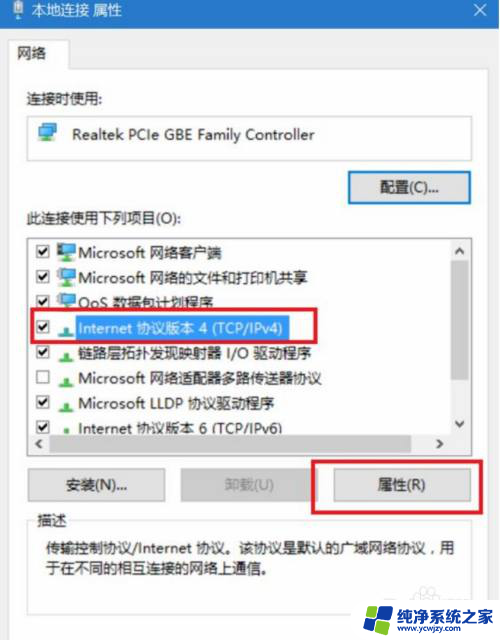Uncheck the Microsoft 网络客户端 checkbox
Image resolution: width=500 pixels, height=640 pixels.
pos(43,251)
